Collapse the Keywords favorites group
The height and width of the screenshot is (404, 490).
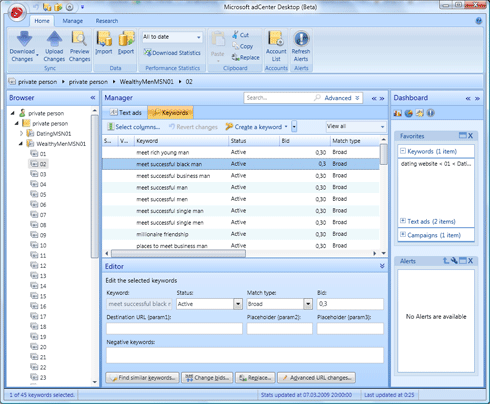click(403, 151)
